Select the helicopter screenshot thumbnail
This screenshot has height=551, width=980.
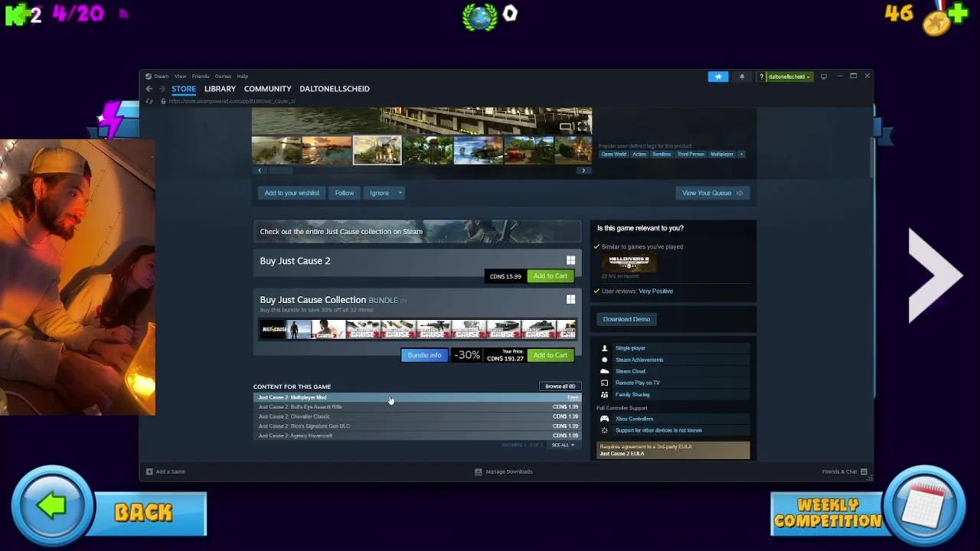[x=478, y=150]
